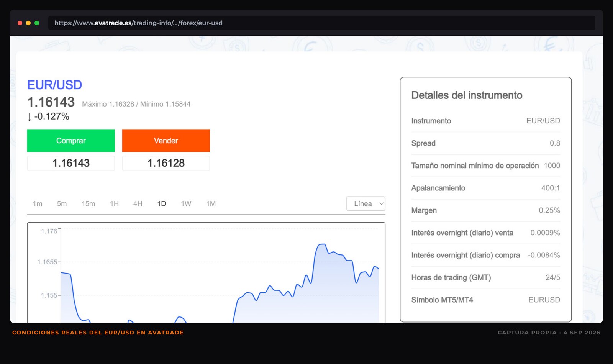Click the Apalancamiento value 400:1

(x=551, y=188)
